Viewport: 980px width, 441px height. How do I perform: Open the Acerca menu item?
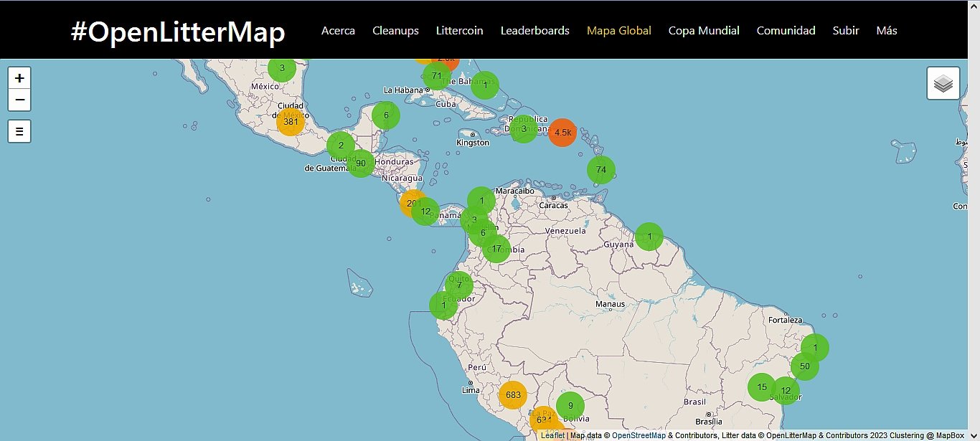338,31
